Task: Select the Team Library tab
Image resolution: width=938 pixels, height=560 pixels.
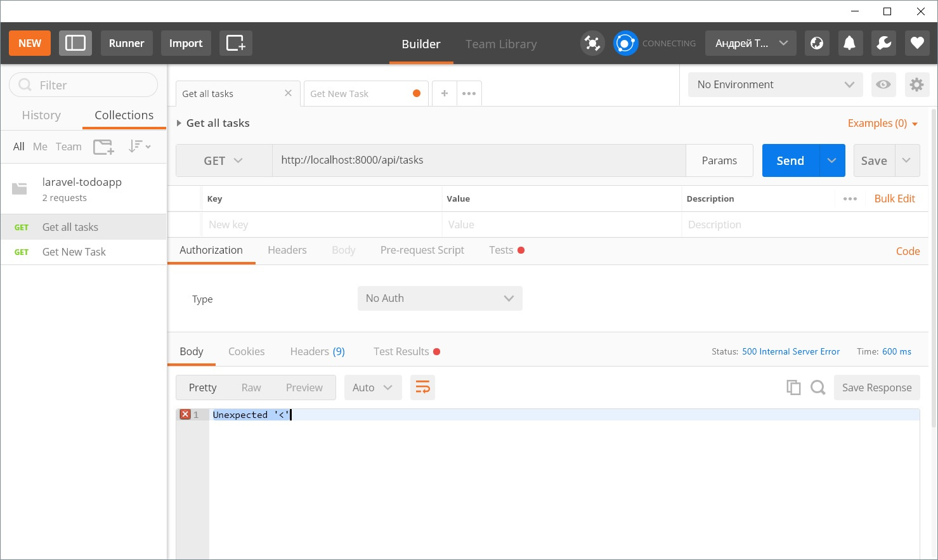Action: tap(501, 44)
